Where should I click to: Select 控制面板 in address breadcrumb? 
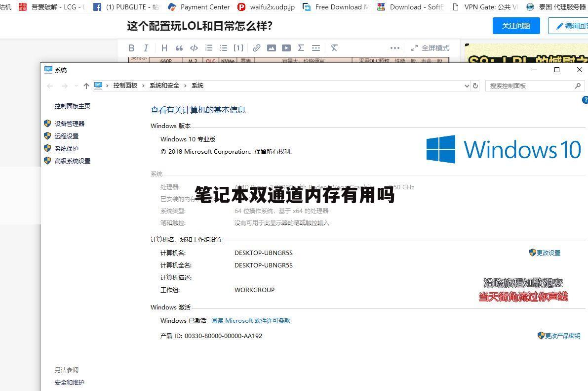point(125,86)
